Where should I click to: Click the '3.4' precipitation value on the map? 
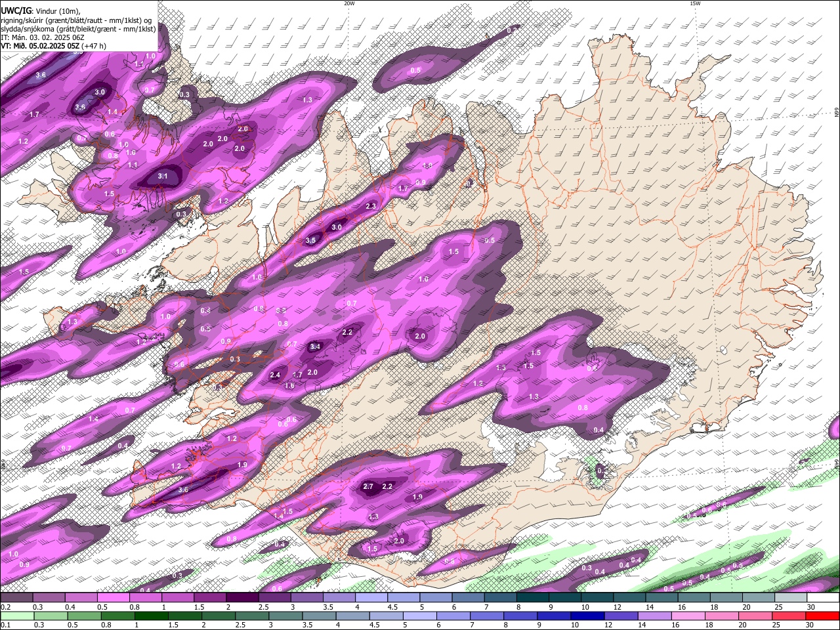pos(315,346)
